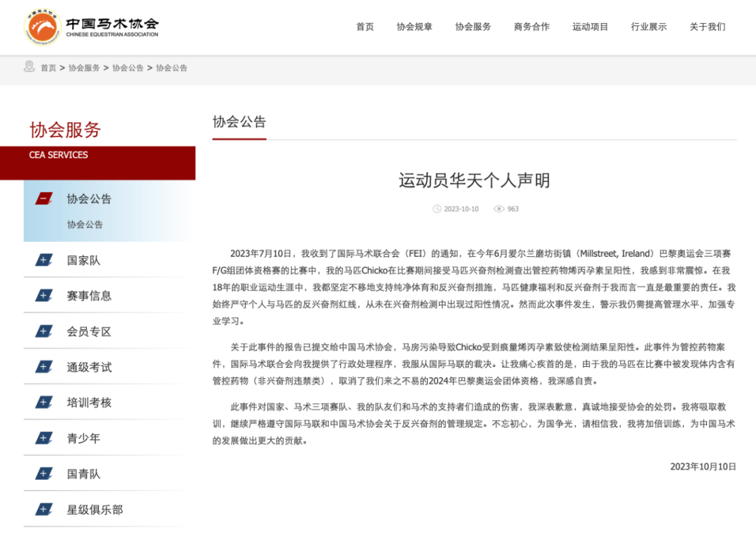Viewport: 756px width, 533px height.
Task: Click the last 协会公告 breadcrumb link
Action: [x=171, y=68]
